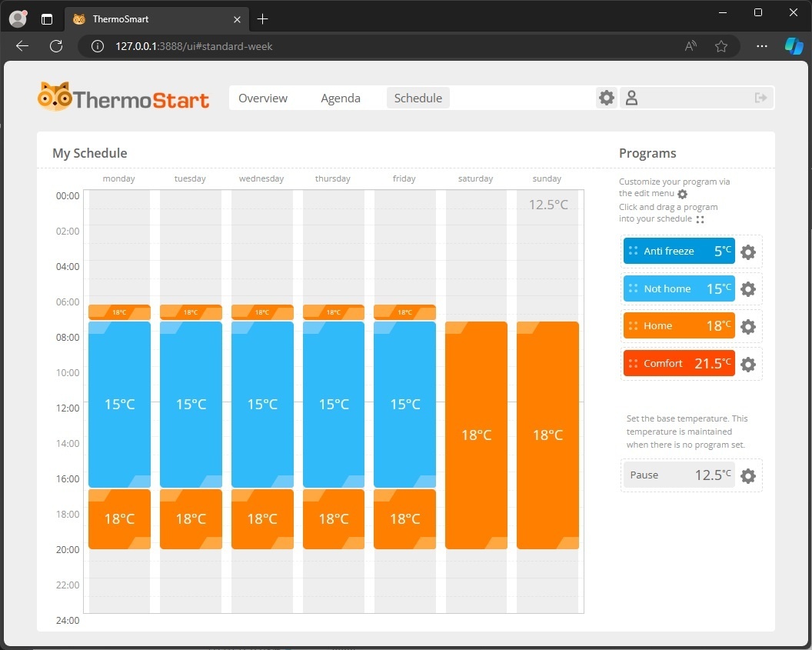812x650 pixels.
Task: Click Monday's 15°C schedule block
Action: [x=119, y=404]
